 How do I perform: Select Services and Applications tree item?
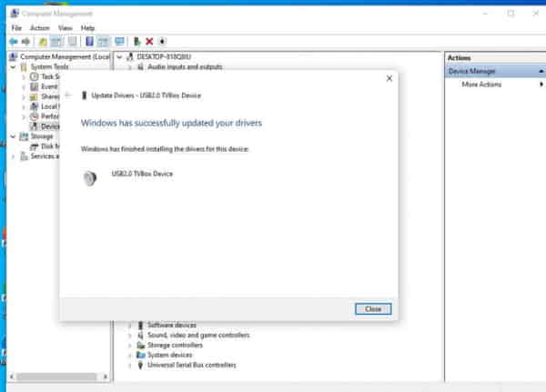[x=45, y=156]
